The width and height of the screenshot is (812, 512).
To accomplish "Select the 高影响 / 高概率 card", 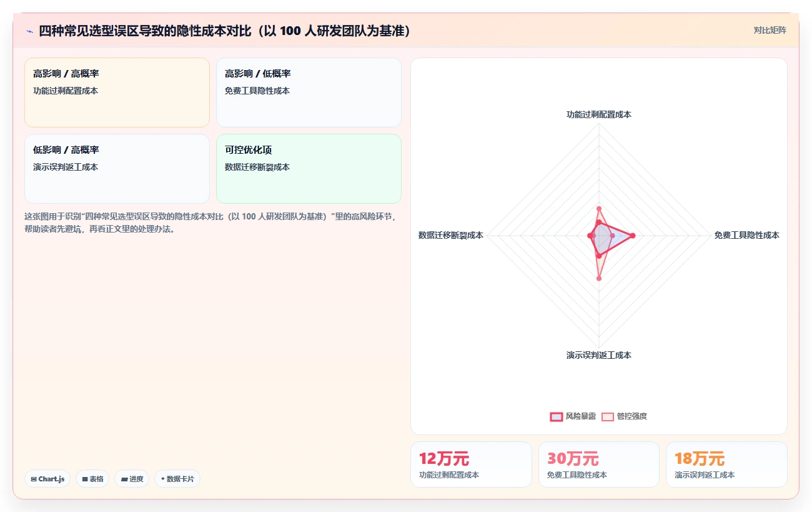I will pos(117,93).
